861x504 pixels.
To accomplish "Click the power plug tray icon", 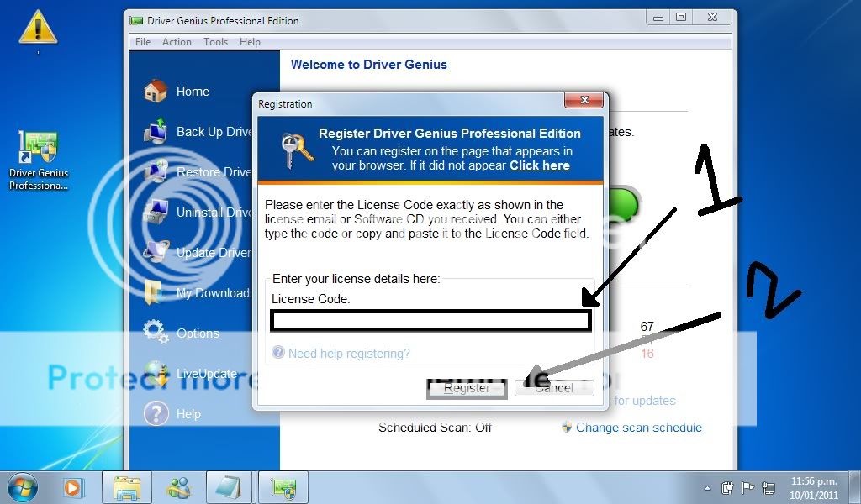I will 727,487.
